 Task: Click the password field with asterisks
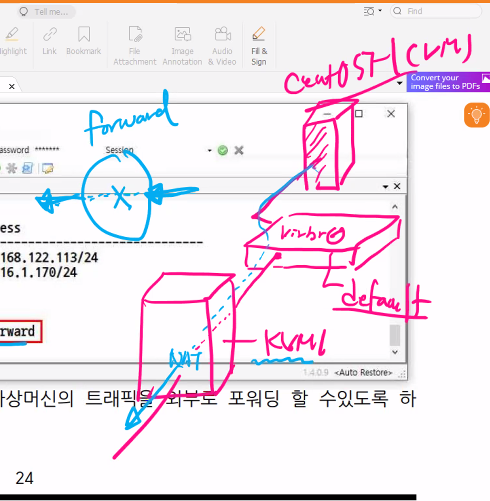(47, 150)
